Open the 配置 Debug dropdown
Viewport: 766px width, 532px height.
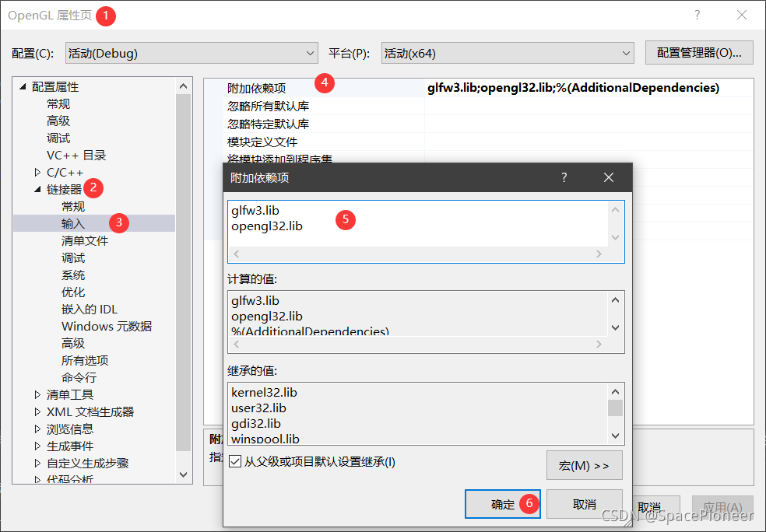coord(191,53)
